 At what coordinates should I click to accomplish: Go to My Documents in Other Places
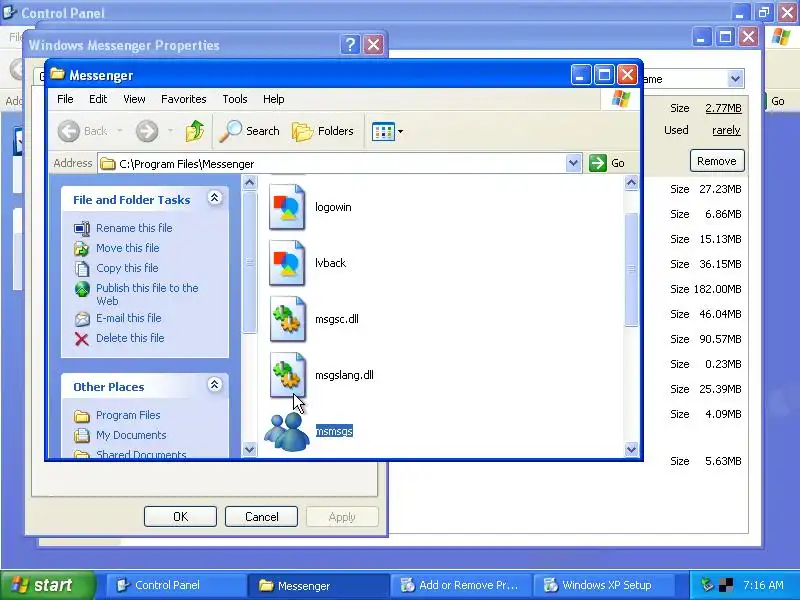tap(131, 435)
